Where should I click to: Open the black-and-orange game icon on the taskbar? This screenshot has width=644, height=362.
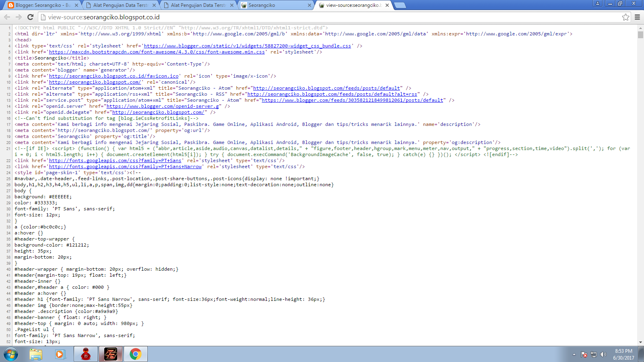point(111,354)
